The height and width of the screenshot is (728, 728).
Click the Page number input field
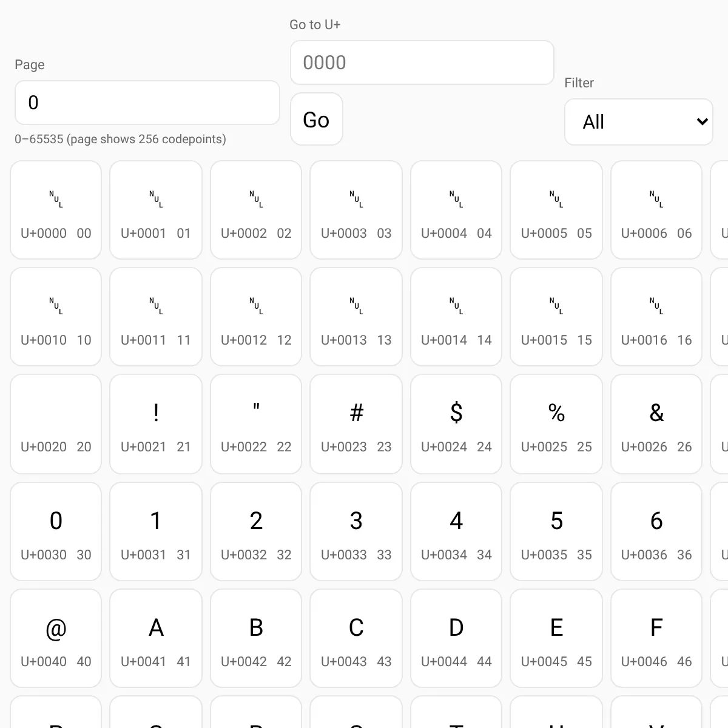point(147,103)
